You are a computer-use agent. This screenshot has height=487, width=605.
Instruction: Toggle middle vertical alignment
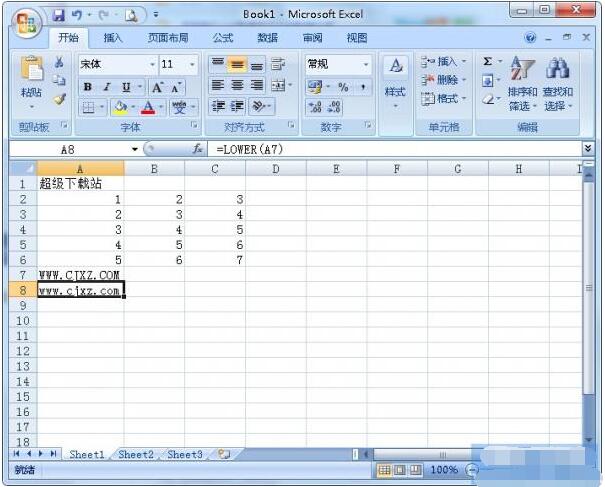click(237, 65)
